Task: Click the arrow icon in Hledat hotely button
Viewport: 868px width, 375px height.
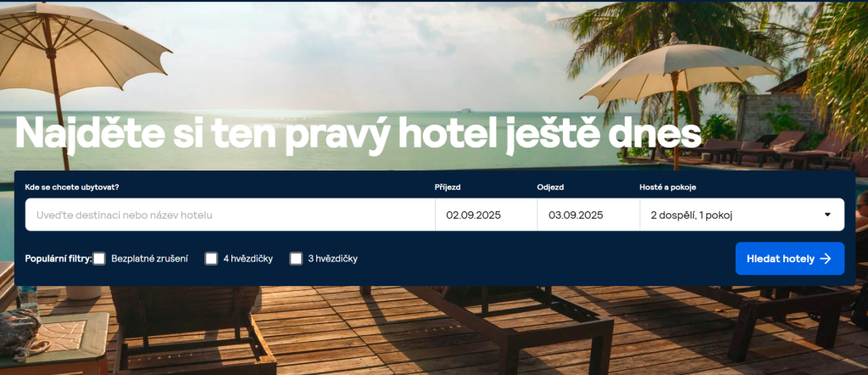Action: (x=826, y=259)
